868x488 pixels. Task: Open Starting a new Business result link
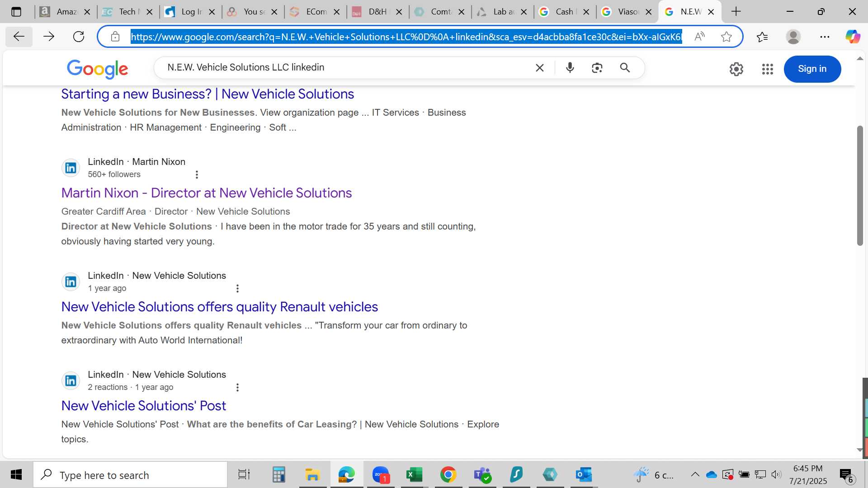[x=208, y=94]
